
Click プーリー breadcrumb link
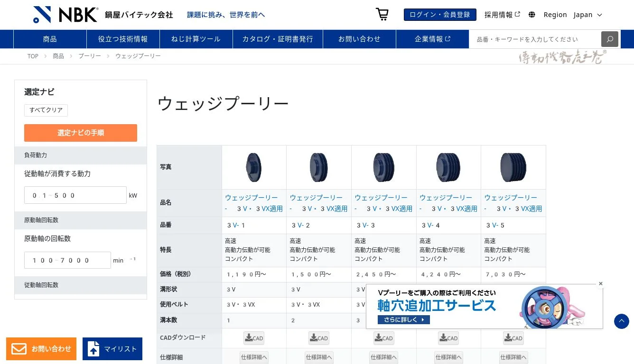(x=90, y=56)
